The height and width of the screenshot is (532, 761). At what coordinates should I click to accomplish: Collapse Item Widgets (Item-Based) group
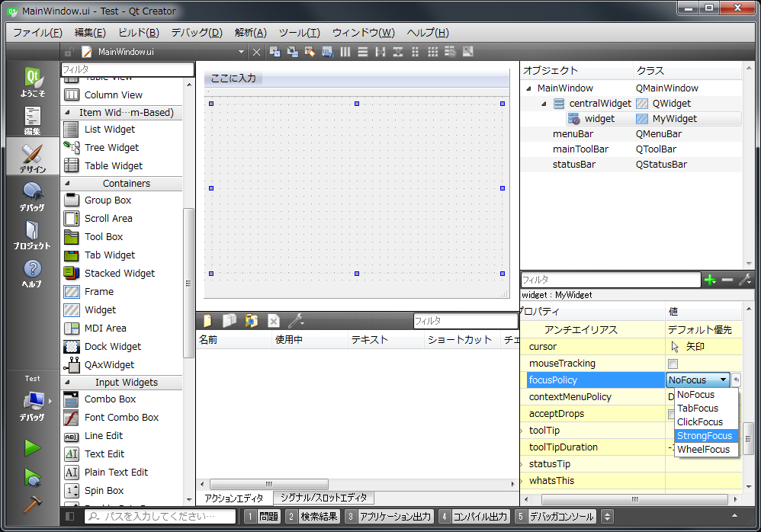coord(67,113)
